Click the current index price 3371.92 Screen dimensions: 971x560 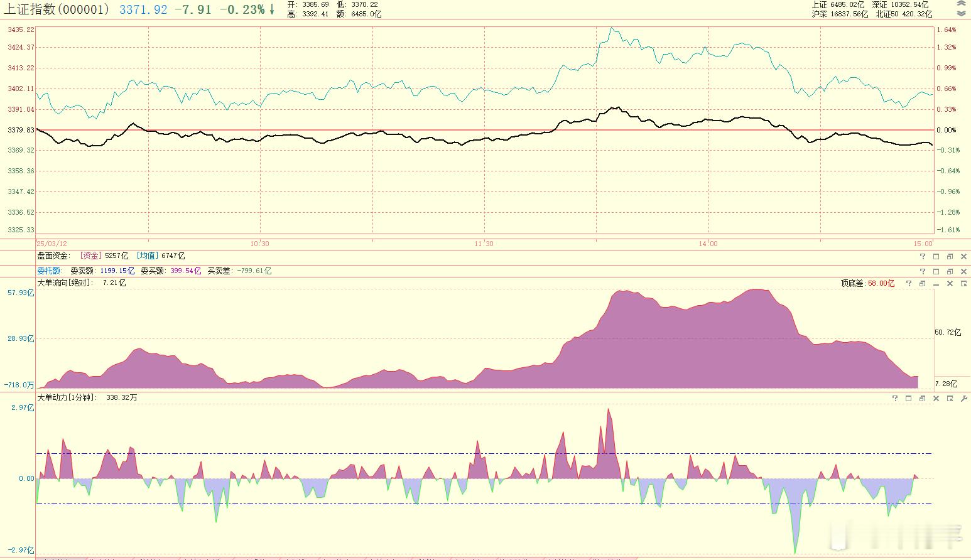pos(143,9)
